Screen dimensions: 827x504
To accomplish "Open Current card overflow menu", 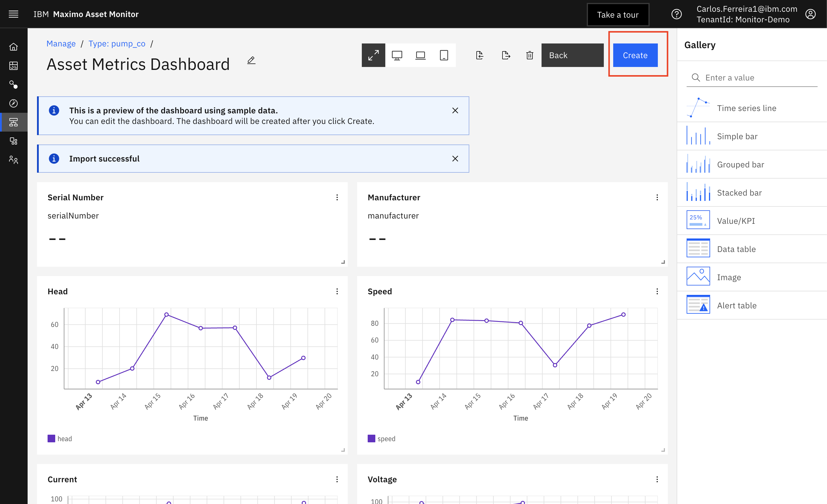I will pos(337,479).
